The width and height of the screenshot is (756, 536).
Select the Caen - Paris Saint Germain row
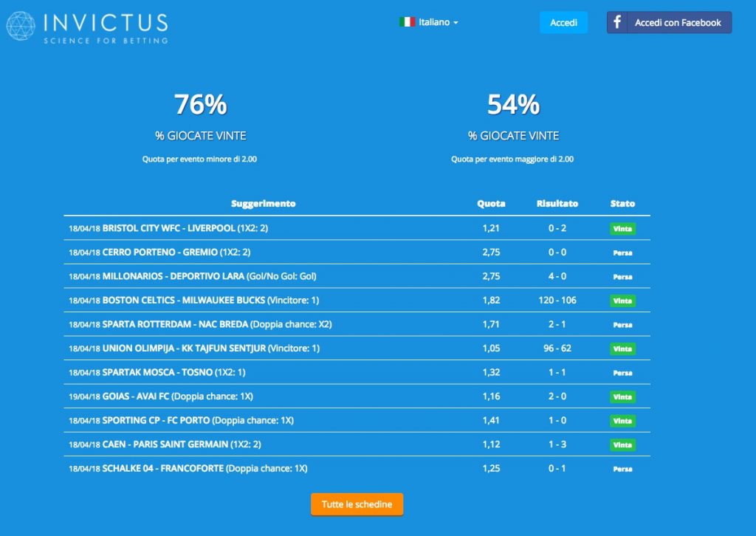pyautogui.click(x=357, y=444)
